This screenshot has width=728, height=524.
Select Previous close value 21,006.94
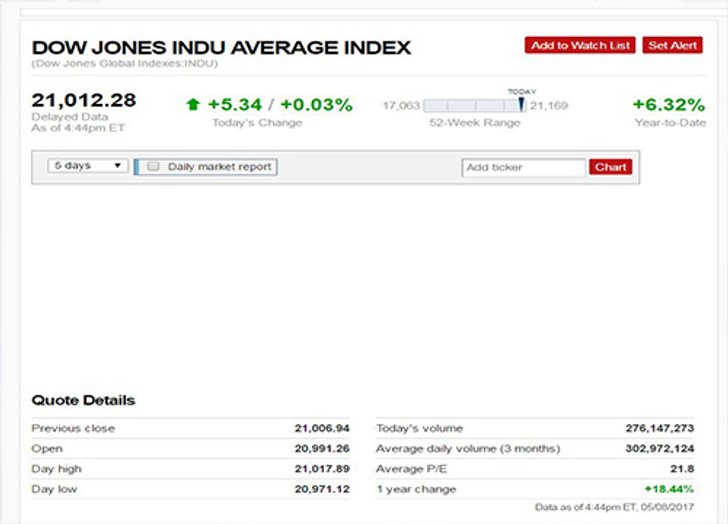tap(322, 428)
